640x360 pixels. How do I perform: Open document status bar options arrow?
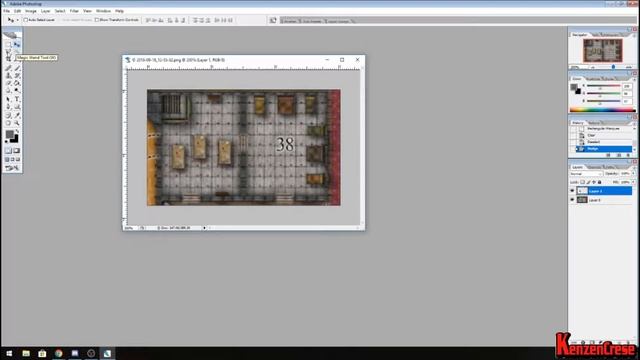coord(204,228)
